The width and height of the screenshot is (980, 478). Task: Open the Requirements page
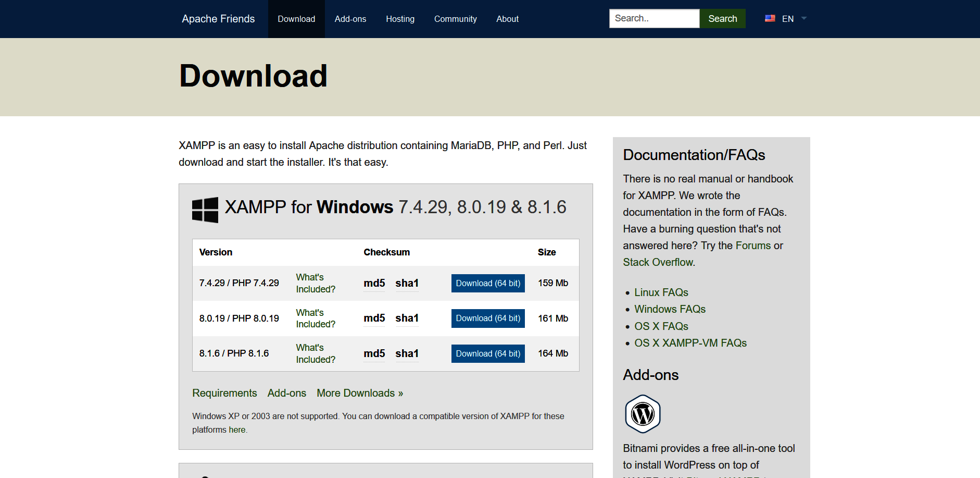coord(224,393)
